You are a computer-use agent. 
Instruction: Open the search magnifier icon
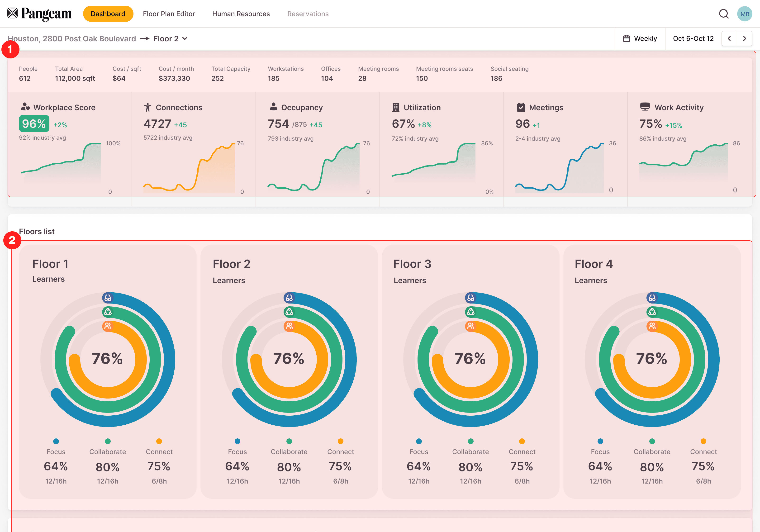(724, 14)
